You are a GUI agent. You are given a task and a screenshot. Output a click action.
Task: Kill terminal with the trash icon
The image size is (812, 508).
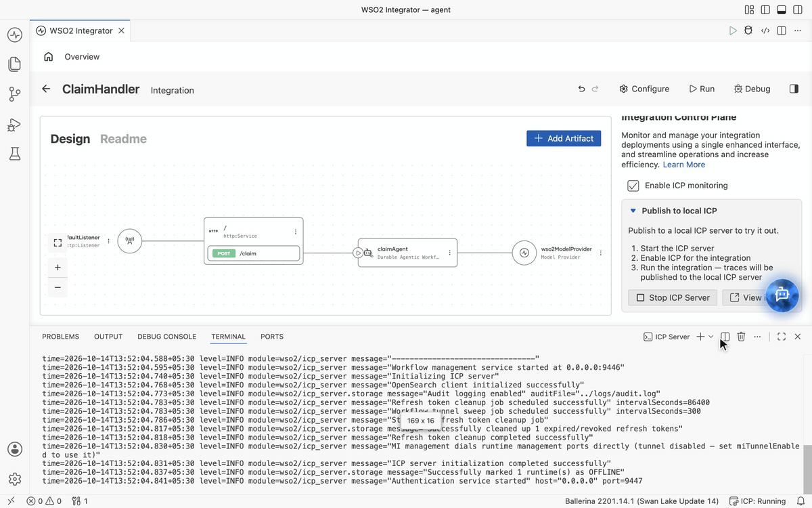741,337
